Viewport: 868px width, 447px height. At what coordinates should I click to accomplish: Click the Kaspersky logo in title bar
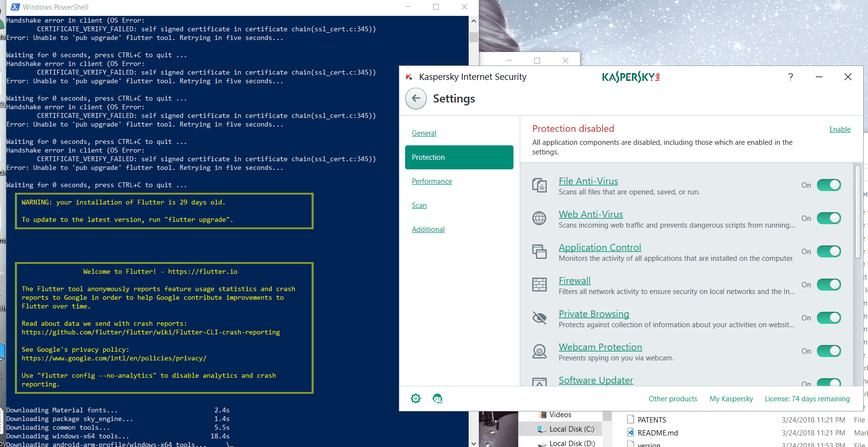(631, 77)
